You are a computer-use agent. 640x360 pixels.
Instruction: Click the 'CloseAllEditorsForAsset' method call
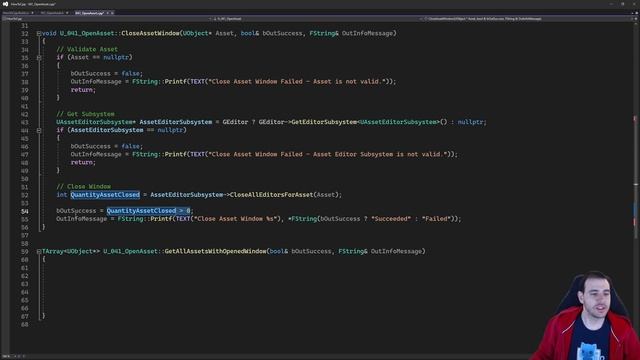[x=271, y=195]
